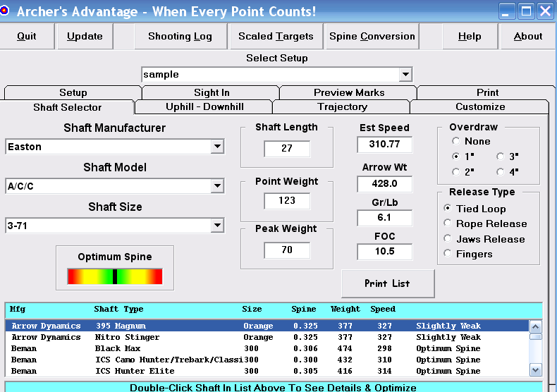Viewport: 557px width, 392px height.
Task: Click the list scrollbar down arrow
Action: click(535, 370)
